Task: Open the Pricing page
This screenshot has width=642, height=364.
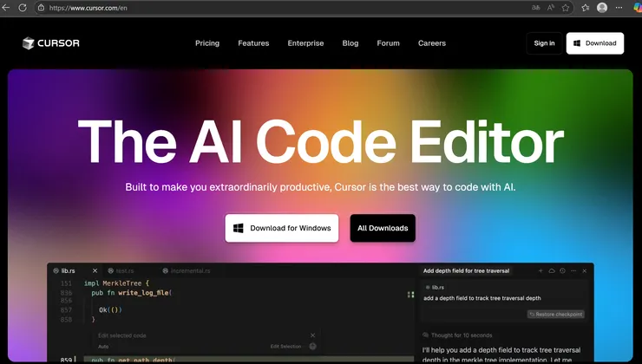Action: pos(207,43)
